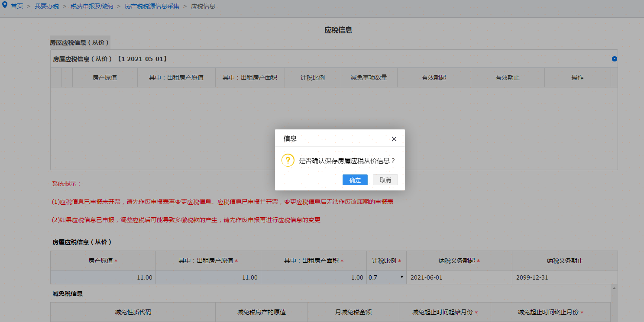The width and height of the screenshot is (644, 322).
Task: Click the 出租房产原值 input field
Action: [x=208, y=277]
